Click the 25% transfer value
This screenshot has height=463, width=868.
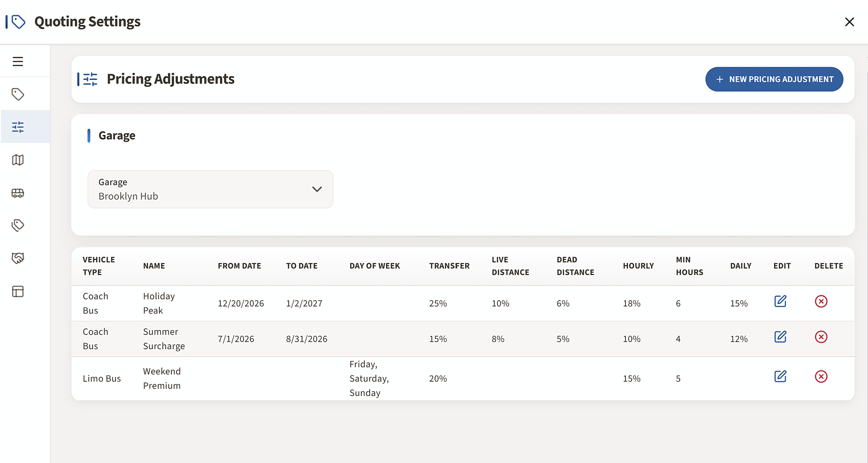[x=438, y=303]
